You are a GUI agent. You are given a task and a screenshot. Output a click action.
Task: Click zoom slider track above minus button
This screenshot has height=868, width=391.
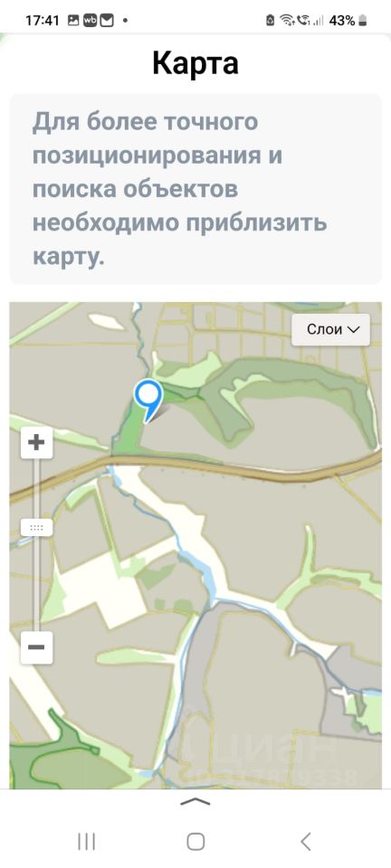point(36,584)
